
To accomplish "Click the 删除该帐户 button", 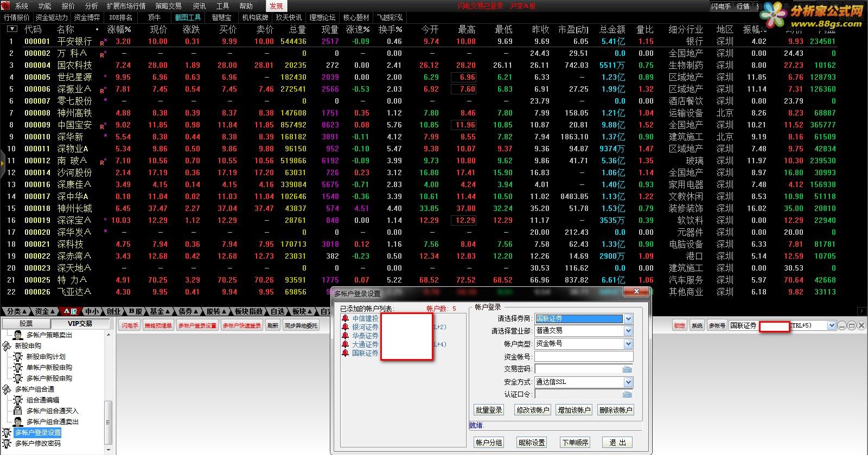I will click(616, 410).
